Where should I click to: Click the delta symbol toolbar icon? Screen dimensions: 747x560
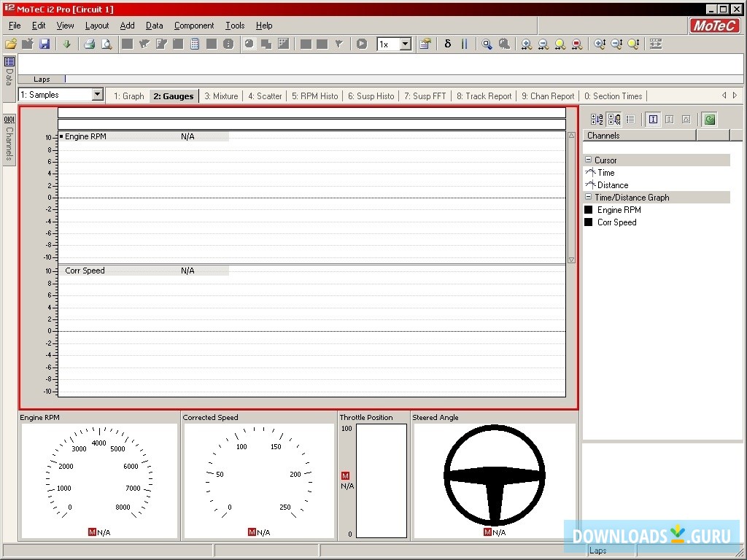tap(447, 44)
